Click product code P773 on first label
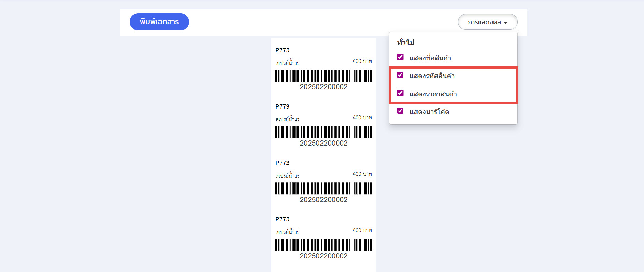This screenshot has height=272, width=644. (x=282, y=50)
